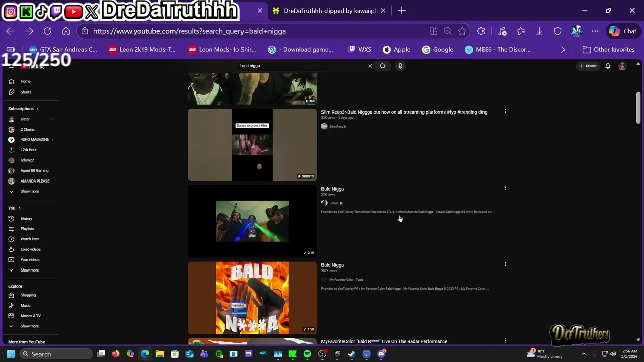This screenshot has width=644, height=362.
Task: Open browser Settings and more ellipsis
Action: pos(595,31)
